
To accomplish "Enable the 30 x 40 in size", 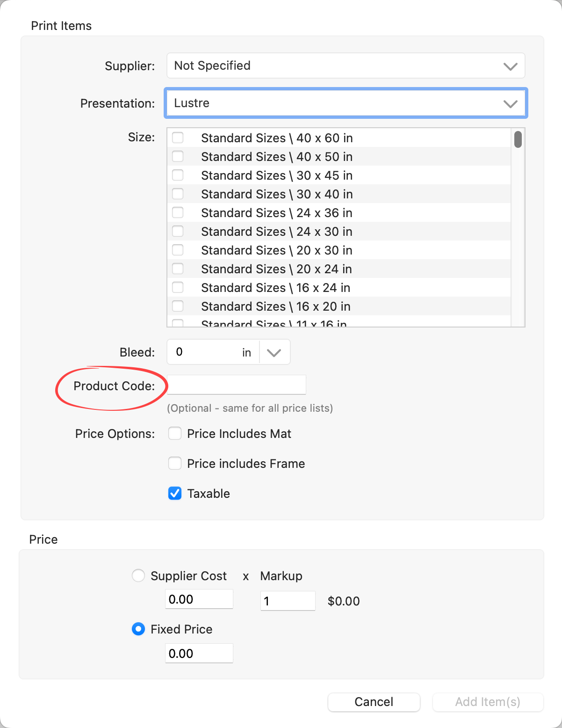I will tap(178, 194).
